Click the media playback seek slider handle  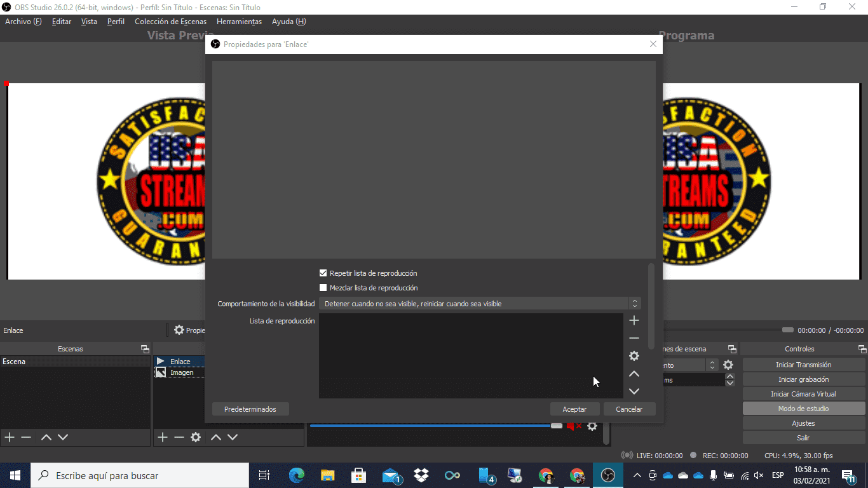(788, 330)
